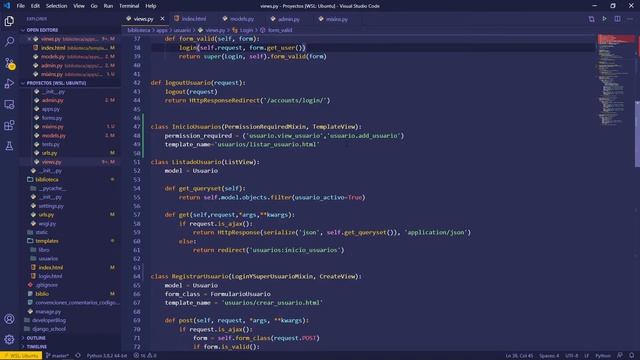Open the Search view in the activity bar
This screenshot has width=640, height=360.
point(9,42)
